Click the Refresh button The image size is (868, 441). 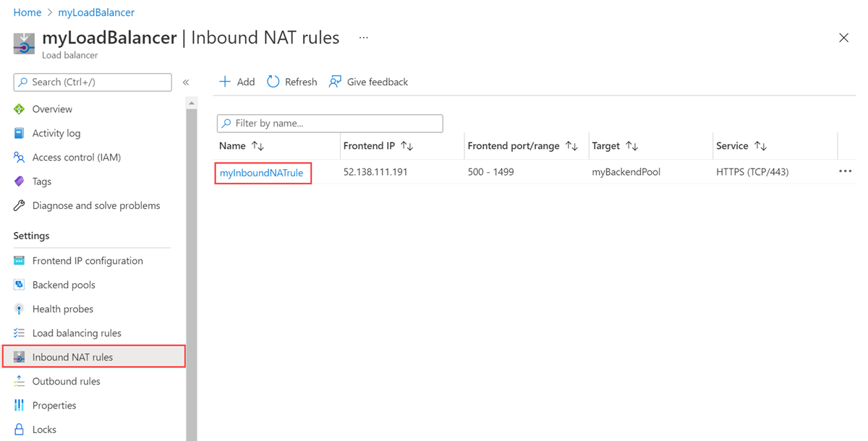[292, 82]
